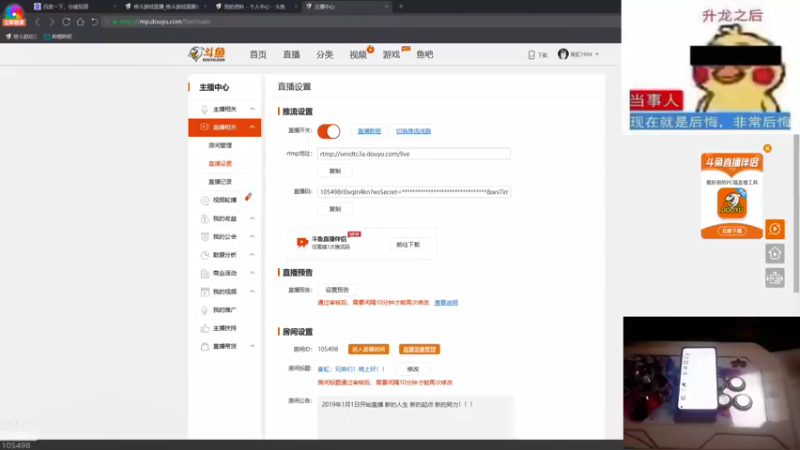Screen dimensions: 800x450
Task: Open a new browser tab with plus
Action: pos(401,7)
